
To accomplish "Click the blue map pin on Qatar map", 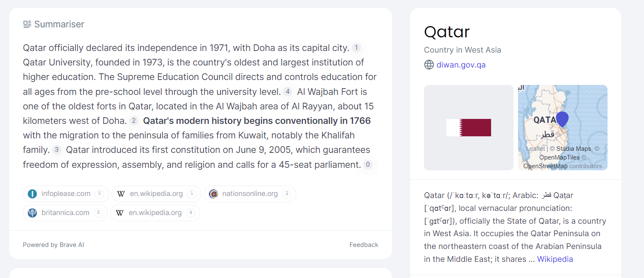I will tap(562, 119).
